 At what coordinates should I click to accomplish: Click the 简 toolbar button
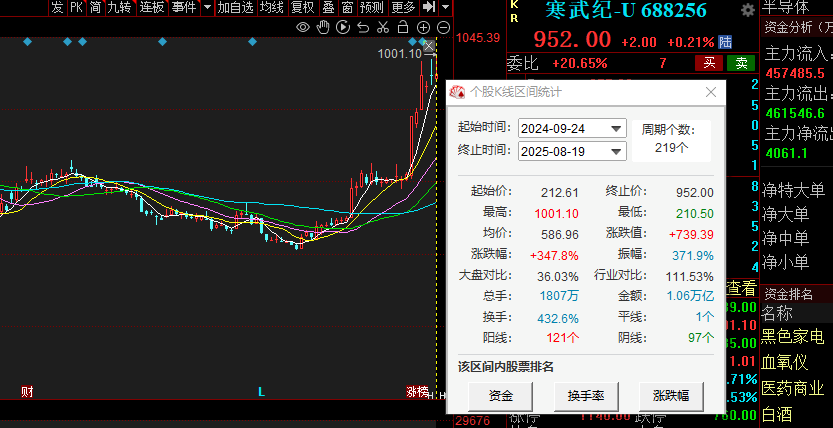pos(96,7)
